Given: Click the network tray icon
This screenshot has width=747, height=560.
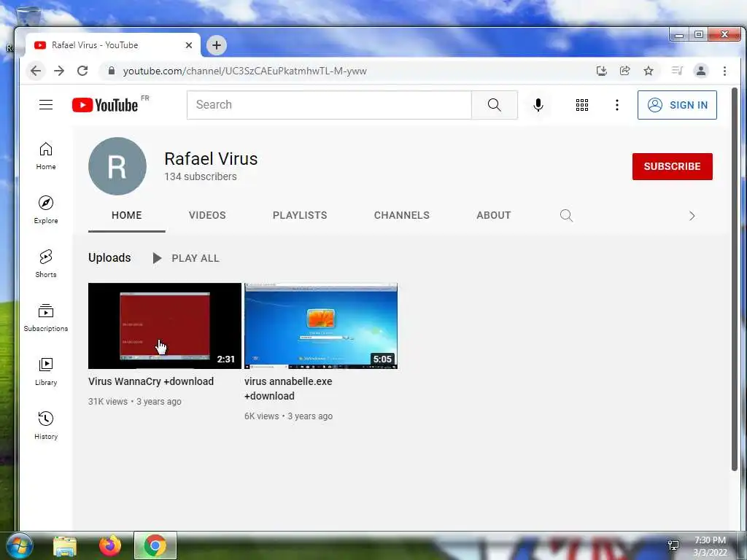Looking at the screenshot, I should click(673, 545).
